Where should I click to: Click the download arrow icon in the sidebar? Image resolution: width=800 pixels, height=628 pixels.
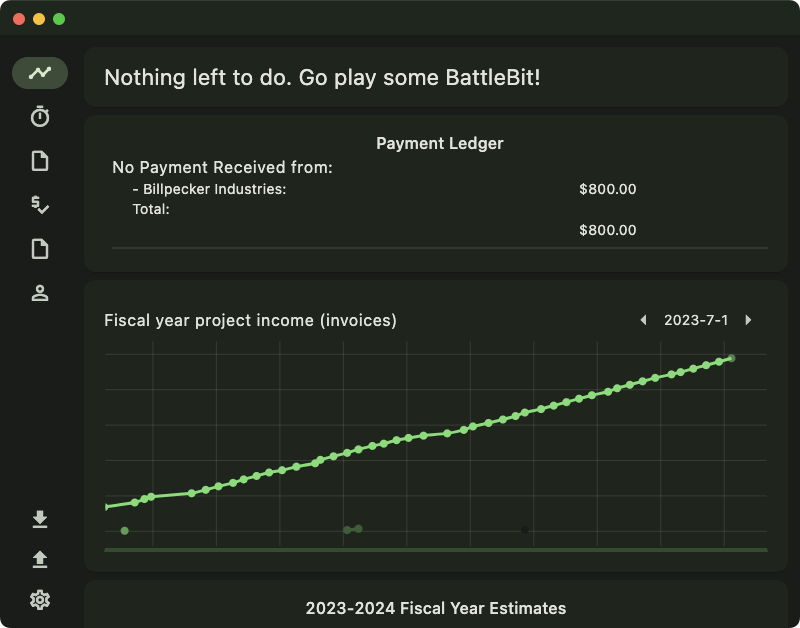[40, 518]
